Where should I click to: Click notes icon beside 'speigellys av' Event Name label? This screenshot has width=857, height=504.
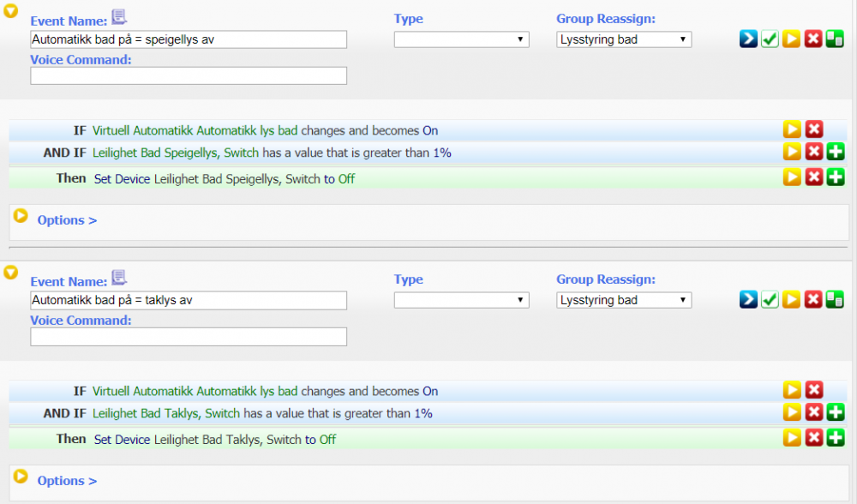click(x=119, y=17)
